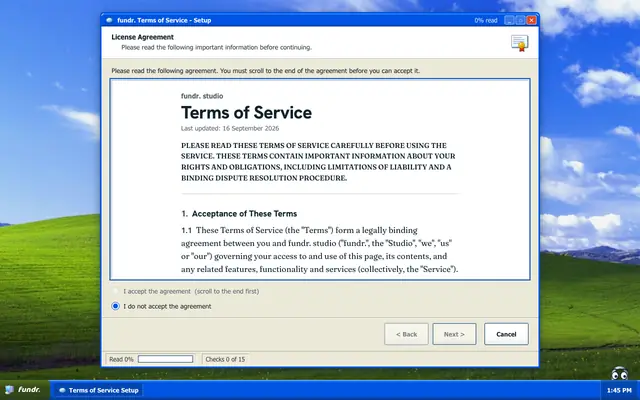Select 'I accept the agreement' radio option
Screen dimensions: 640x400
click(115, 291)
